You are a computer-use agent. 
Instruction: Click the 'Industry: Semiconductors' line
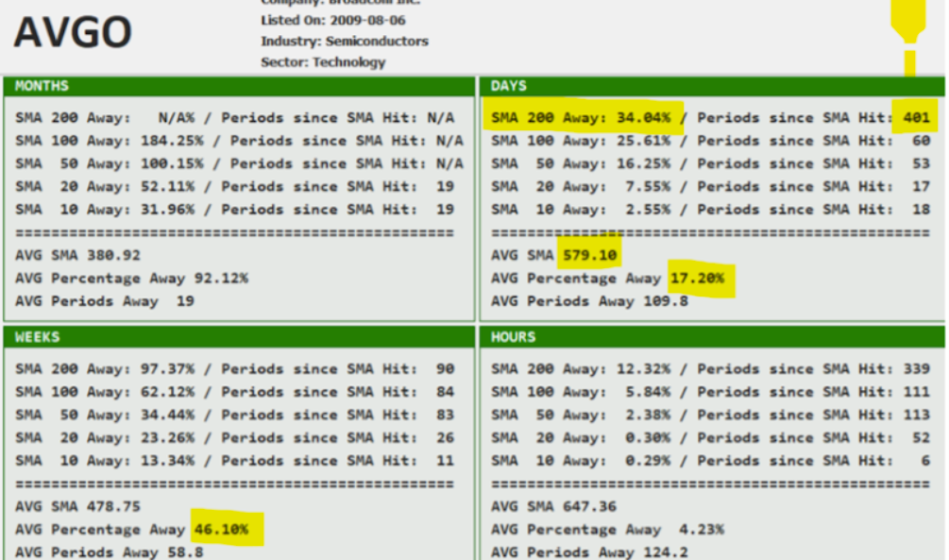[x=345, y=42]
